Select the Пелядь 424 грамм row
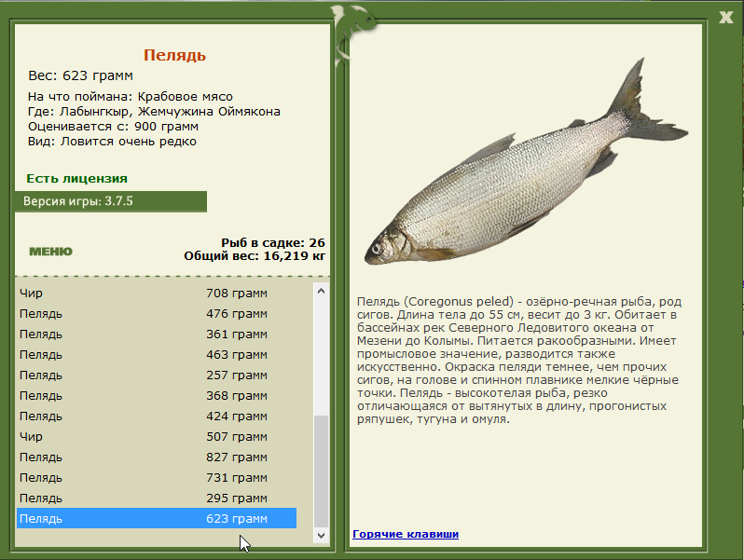 [157, 416]
